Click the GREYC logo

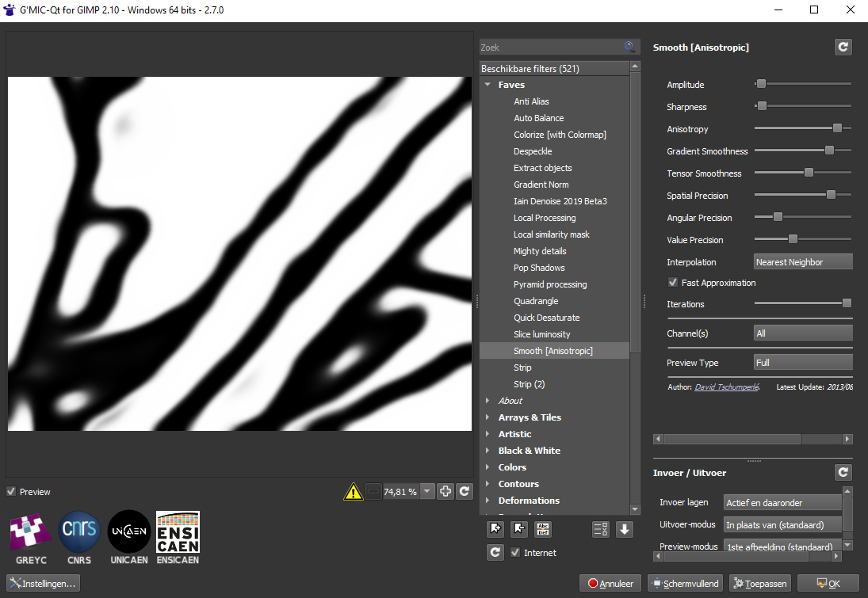(x=30, y=539)
